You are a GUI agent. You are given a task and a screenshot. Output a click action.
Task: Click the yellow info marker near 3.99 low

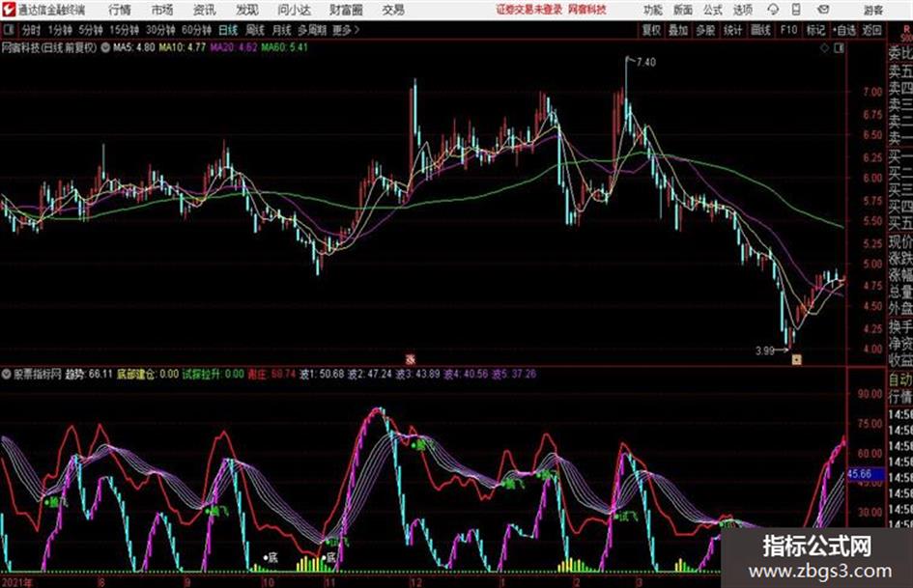coord(796,360)
